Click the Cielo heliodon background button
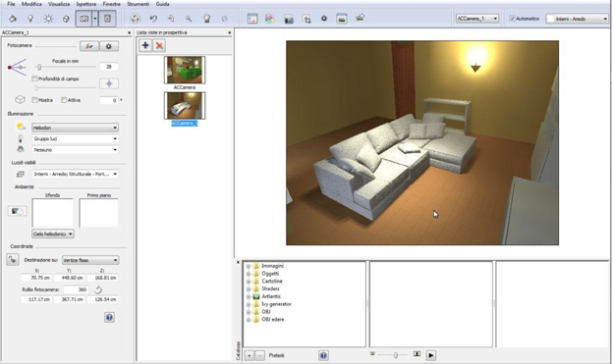Screen dimensions: 613x364 click(x=53, y=234)
